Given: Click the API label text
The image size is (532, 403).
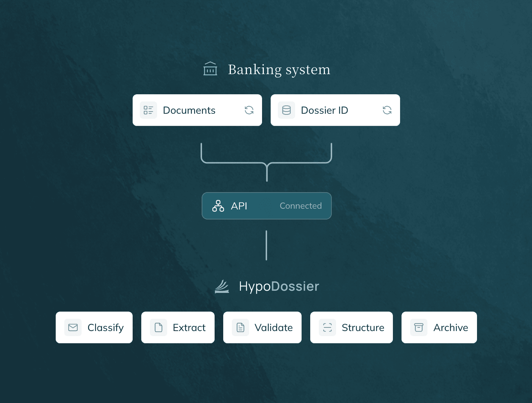Looking at the screenshot, I should tap(239, 206).
